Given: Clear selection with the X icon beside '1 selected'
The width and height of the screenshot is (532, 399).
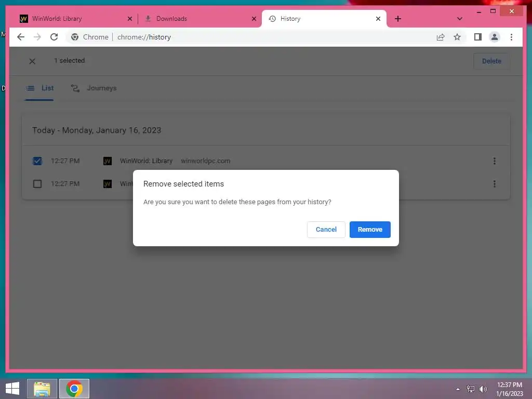Looking at the screenshot, I should click(x=32, y=61).
